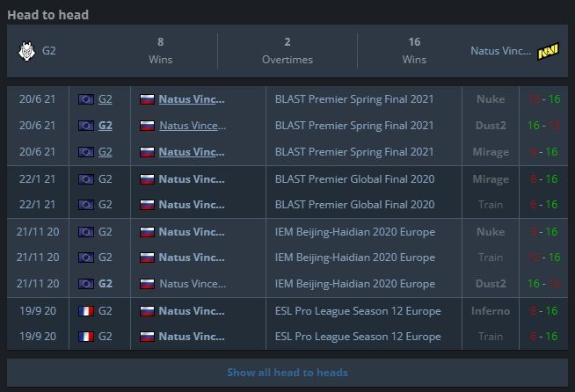Click the G2 team logo in header
The height and width of the screenshot is (392, 575).
coord(25,51)
